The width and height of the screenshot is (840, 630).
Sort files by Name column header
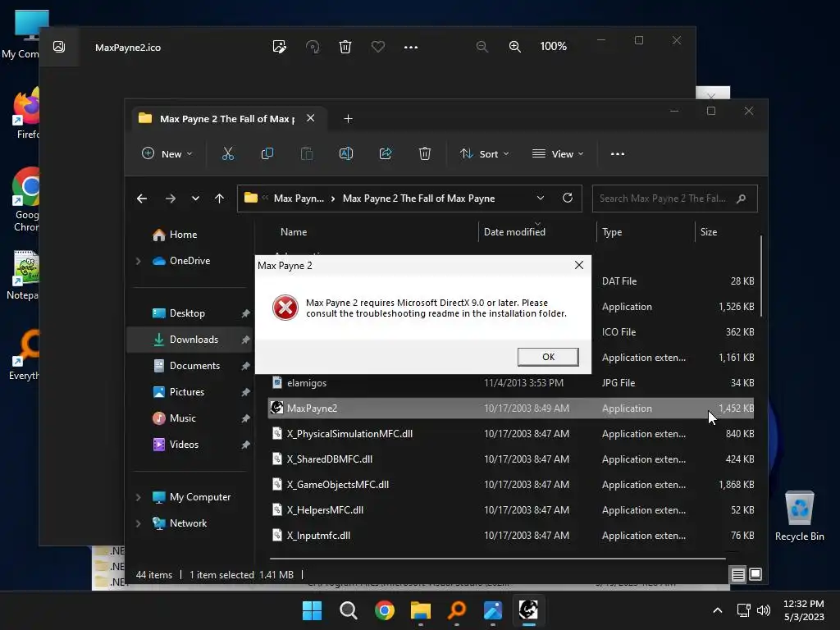(x=294, y=232)
